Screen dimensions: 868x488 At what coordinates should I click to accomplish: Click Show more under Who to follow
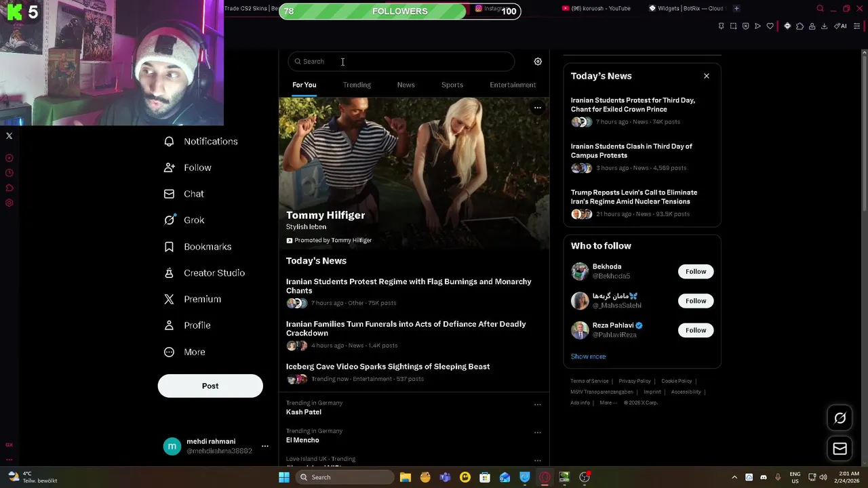coord(588,357)
